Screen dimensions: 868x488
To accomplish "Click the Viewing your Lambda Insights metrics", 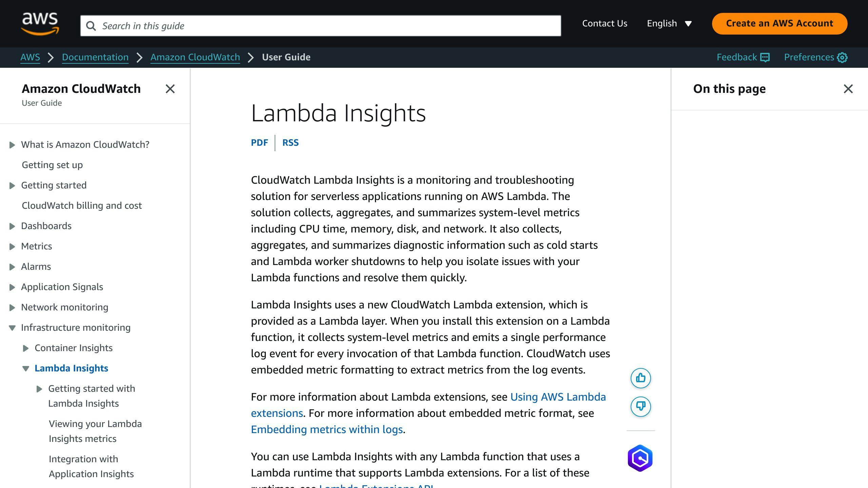I will (95, 431).
